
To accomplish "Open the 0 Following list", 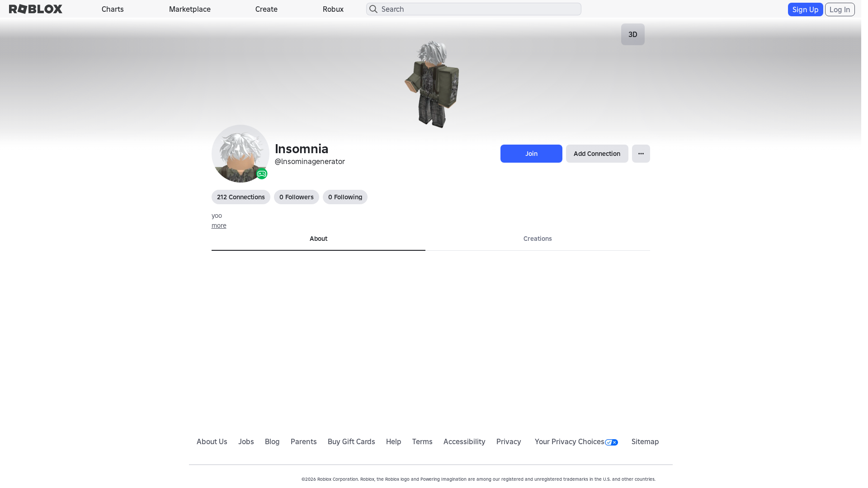I will tap(345, 197).
